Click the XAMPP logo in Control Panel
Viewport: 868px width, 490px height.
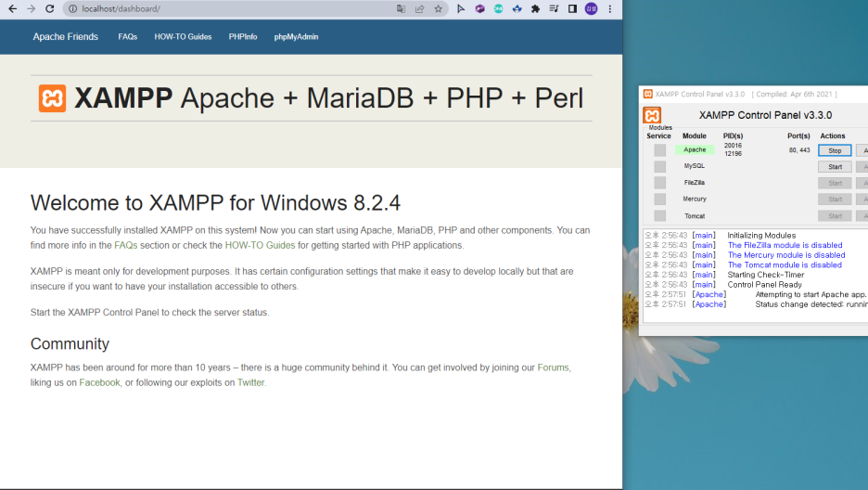pyautogui.click(x=652, y=115)
